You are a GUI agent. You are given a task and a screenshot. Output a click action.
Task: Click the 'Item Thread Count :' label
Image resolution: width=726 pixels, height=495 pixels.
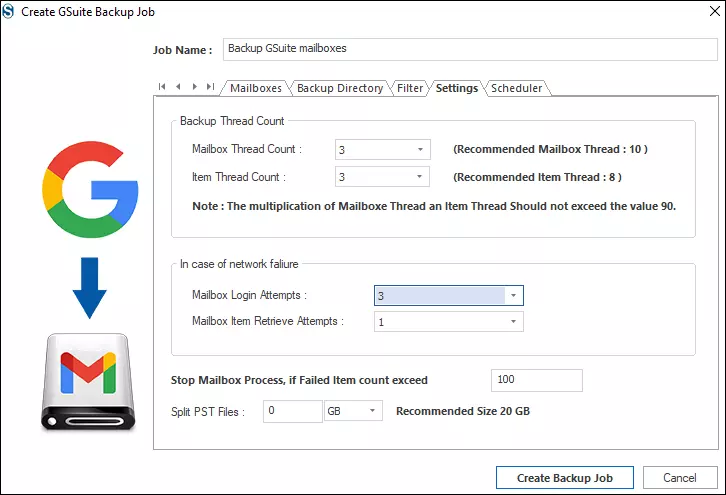tap(239, 177)
